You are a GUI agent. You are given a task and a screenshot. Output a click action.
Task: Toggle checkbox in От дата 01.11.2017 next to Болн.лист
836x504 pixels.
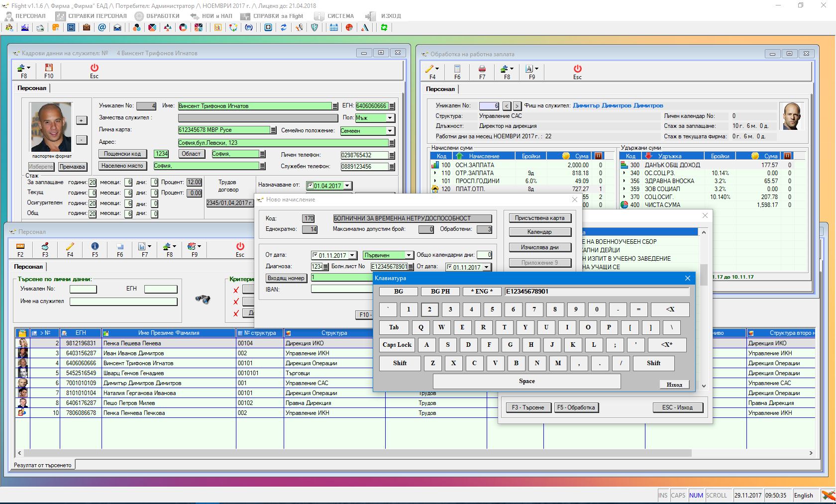pyautogui.click(x=449, y=267)
